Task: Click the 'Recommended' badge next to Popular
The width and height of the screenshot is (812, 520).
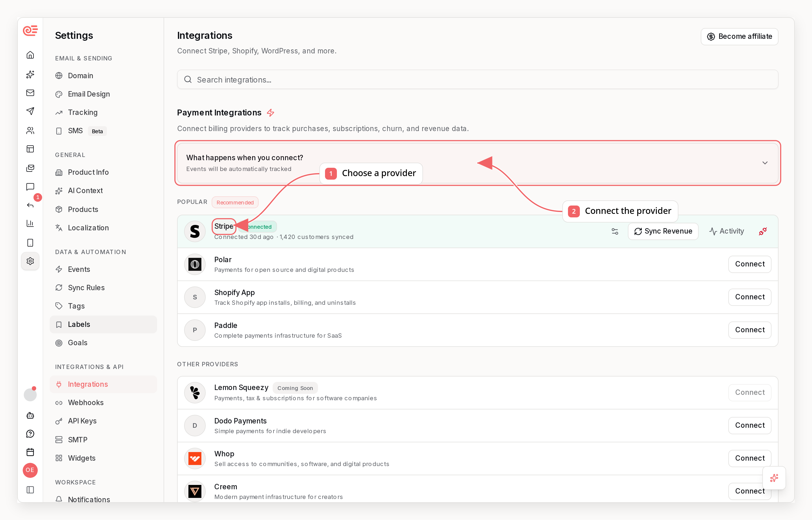Action: tap(235, 202)
